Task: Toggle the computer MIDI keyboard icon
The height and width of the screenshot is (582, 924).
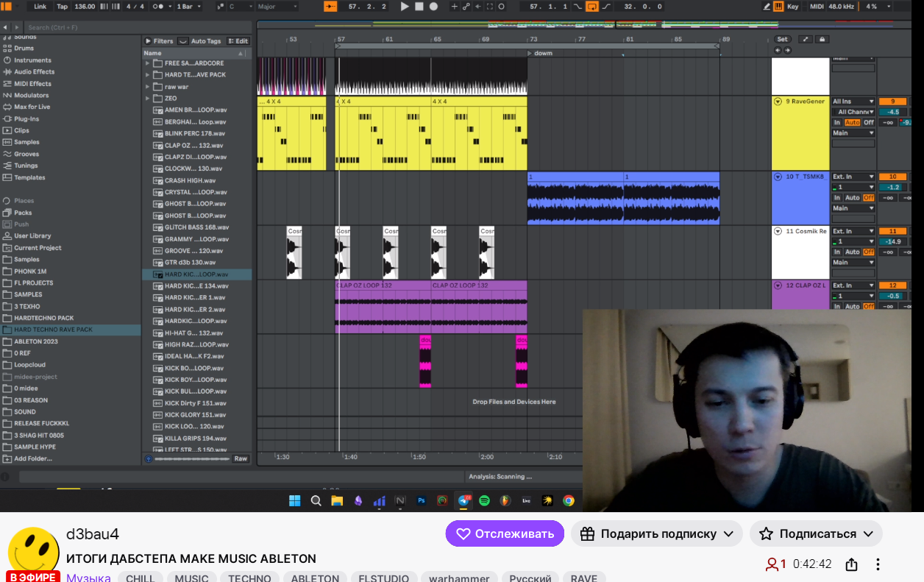Action: click(x=778, y=7)
